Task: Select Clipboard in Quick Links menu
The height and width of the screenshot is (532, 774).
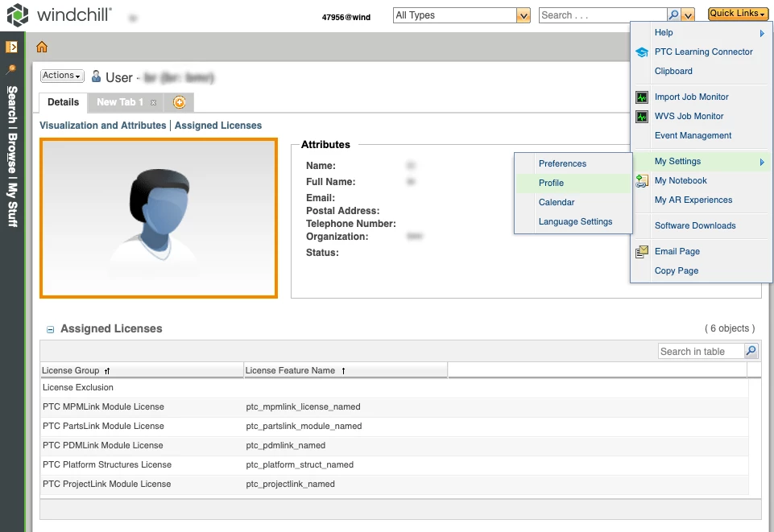Action: pyautogui.click(x=673, y=71)
